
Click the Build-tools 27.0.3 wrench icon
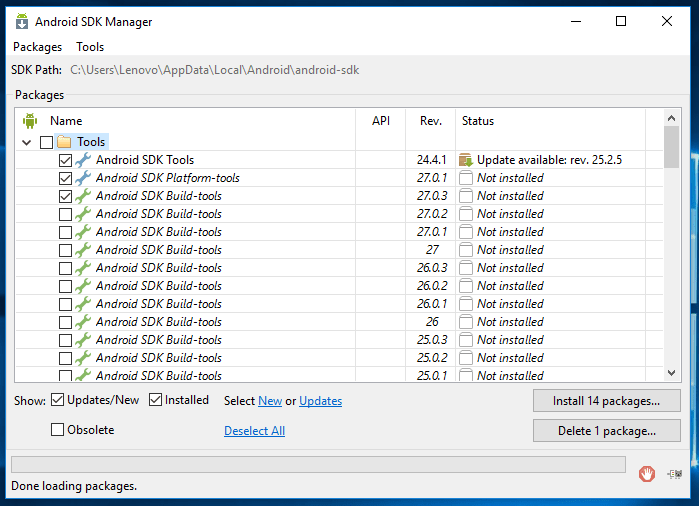83,196
